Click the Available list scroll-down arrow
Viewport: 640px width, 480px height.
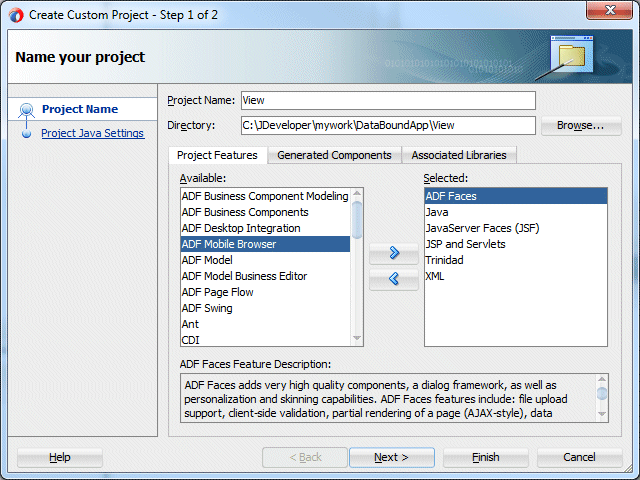coord(357,338)
